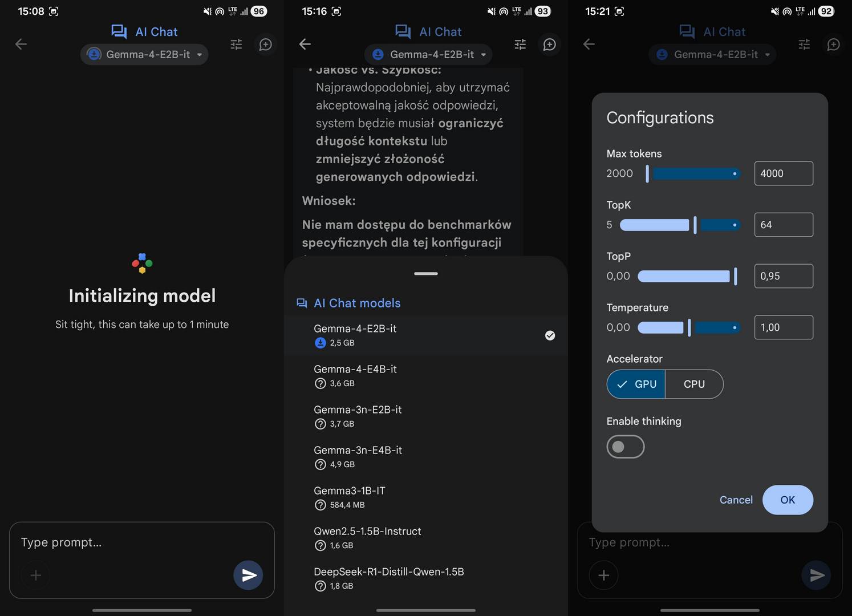The width and height of the screenshot is (852, 616).
Task: Tap the question mark icon beside 4,9 GB
Action: [320, 464]
